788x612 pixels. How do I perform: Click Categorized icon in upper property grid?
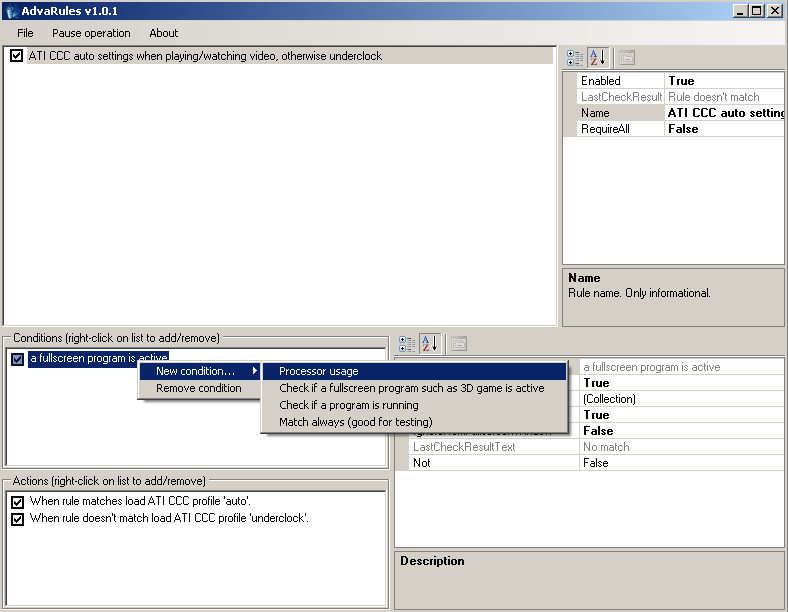pos(575,58)
